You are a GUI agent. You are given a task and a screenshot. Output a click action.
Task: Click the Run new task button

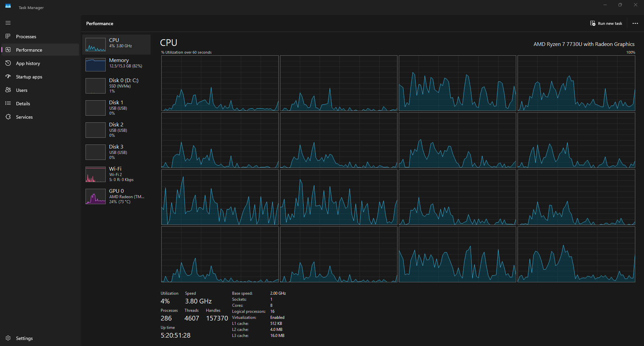coord(606,23)
